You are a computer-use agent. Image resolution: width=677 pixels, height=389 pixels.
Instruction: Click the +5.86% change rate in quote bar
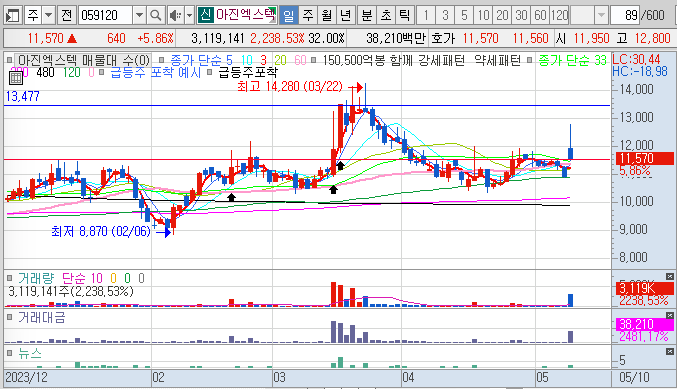pos(155,38)
